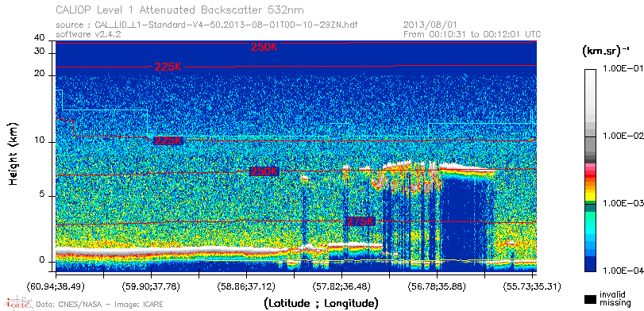Click the source HDF filename line
Screen dimensions: 644x311
[206, 25]
